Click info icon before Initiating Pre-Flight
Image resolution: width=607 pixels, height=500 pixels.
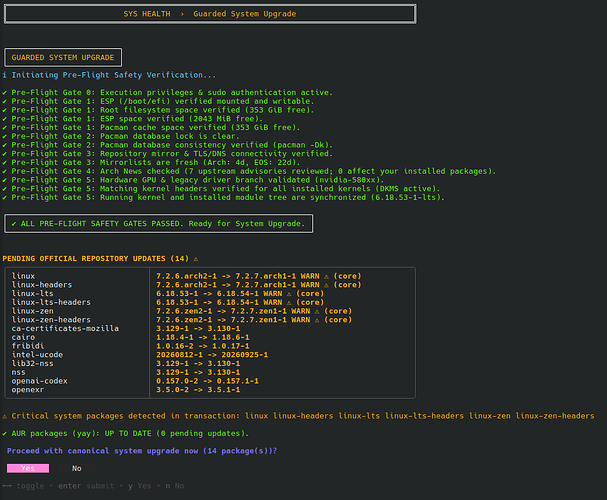point(5,75)
